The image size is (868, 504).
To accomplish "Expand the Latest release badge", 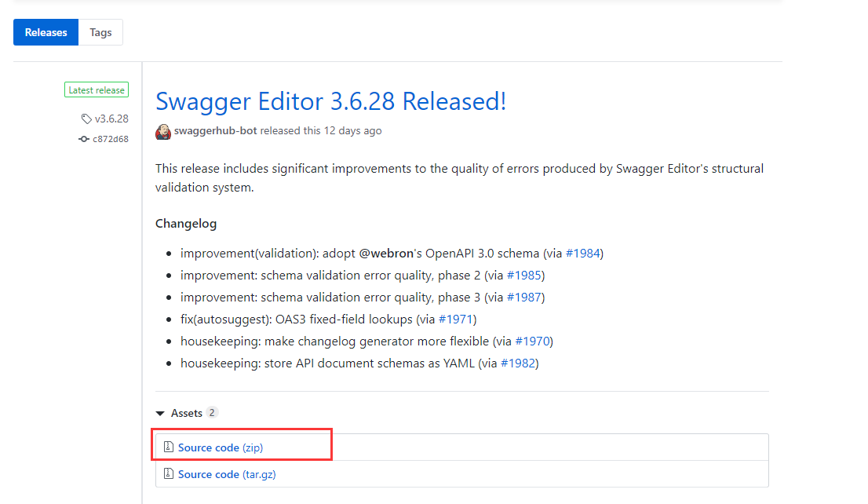I will 96,89.
